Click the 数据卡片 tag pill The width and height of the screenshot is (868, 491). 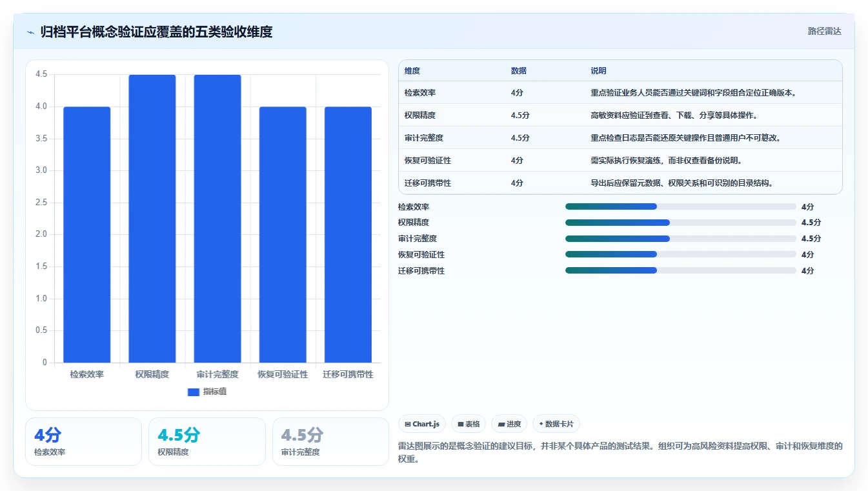tap(556, 424)
